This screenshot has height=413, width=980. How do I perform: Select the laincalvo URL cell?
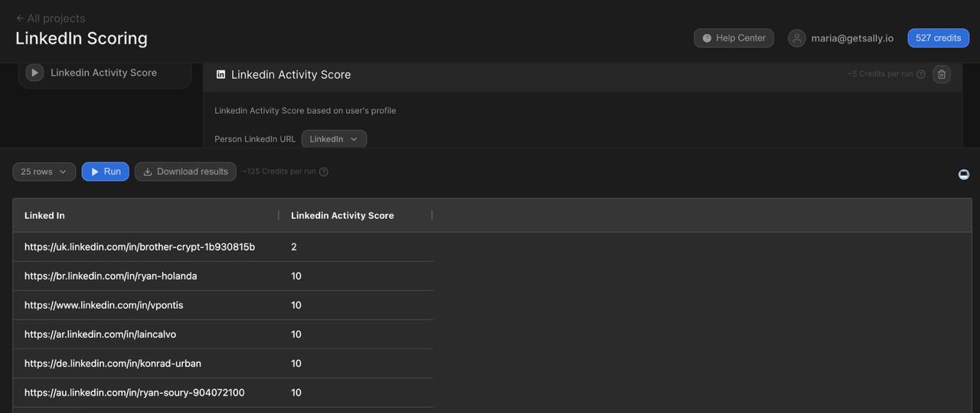[145, 334]
